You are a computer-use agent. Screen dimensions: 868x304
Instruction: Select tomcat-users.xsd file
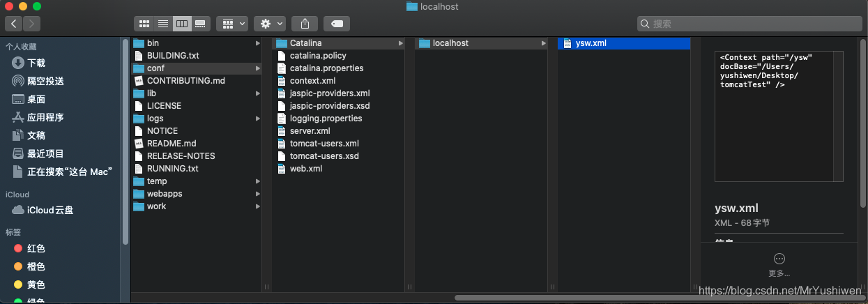click(340, 156)
